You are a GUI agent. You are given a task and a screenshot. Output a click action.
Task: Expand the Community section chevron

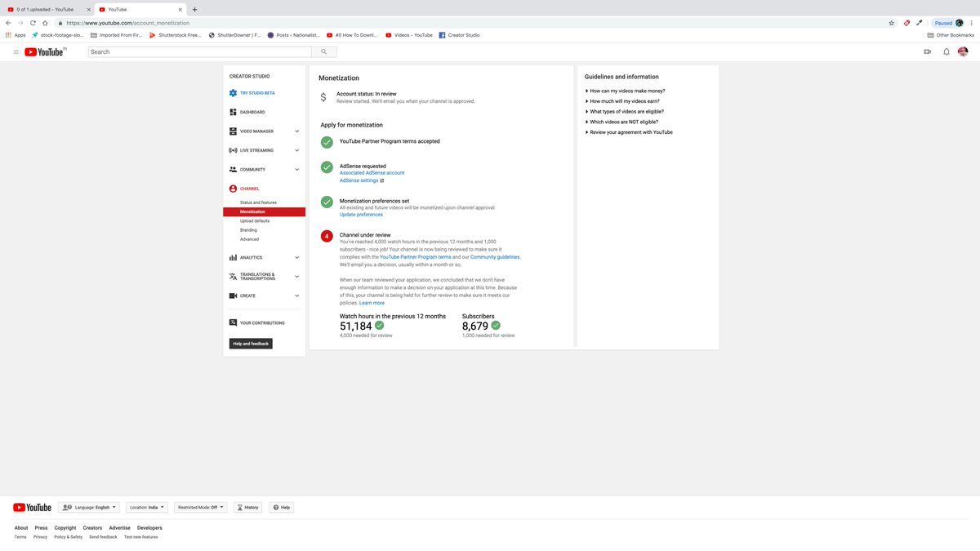(296, 170)
